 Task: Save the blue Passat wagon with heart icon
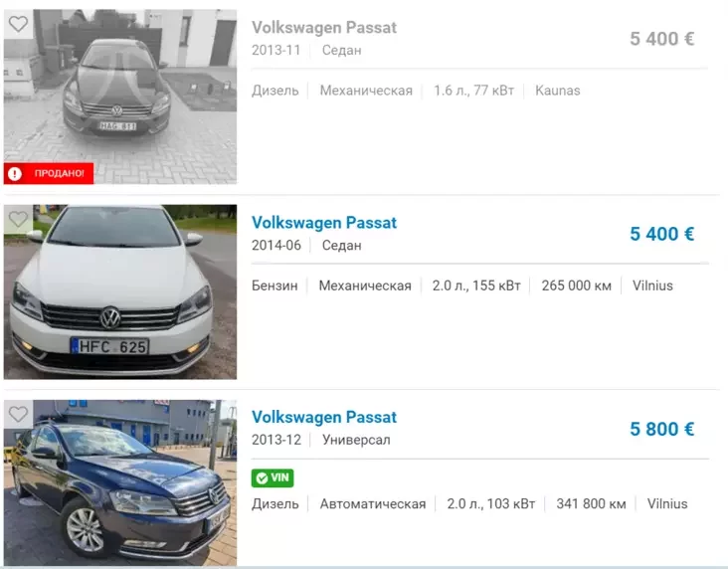click(19, 415)
